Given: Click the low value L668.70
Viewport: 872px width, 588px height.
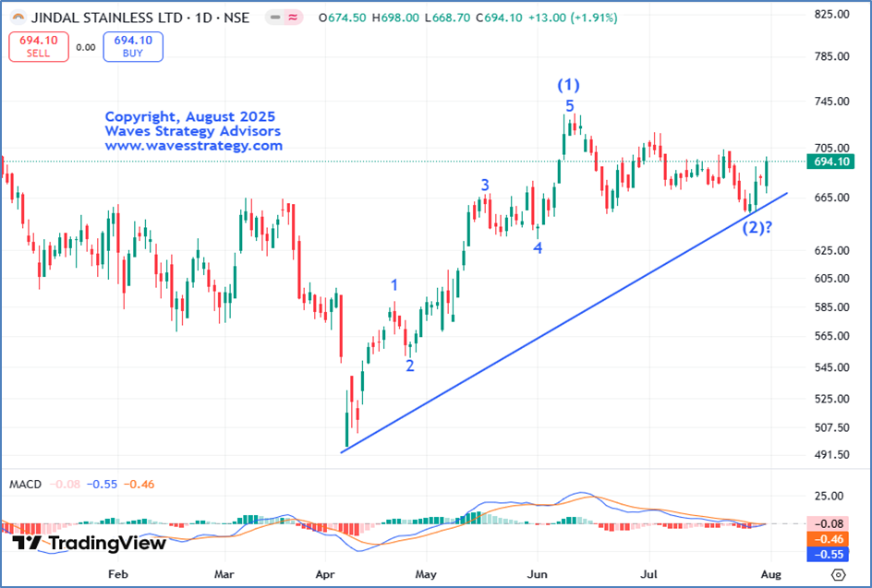Looking at the screenshot, I should tap(447, 18).
